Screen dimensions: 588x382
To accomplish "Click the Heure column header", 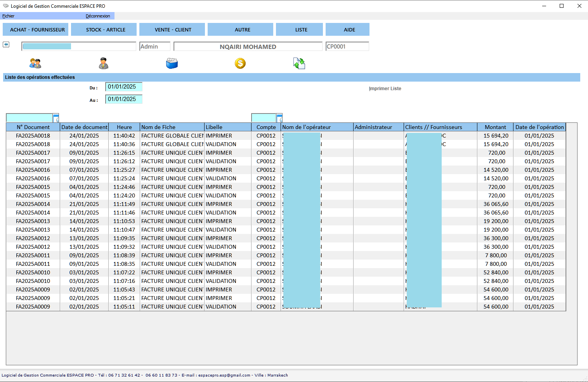I will coord(124,127).
